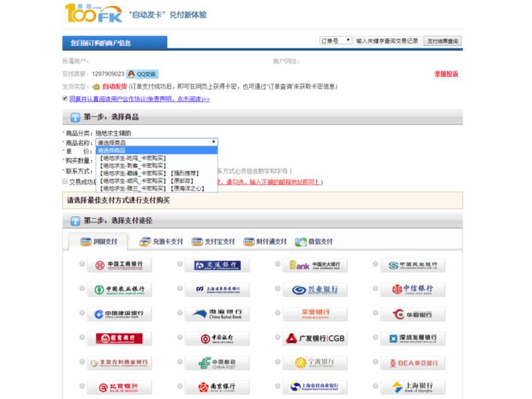Pick the 绝地求生-雅兰 原海洋之心 option

point(157,188)
